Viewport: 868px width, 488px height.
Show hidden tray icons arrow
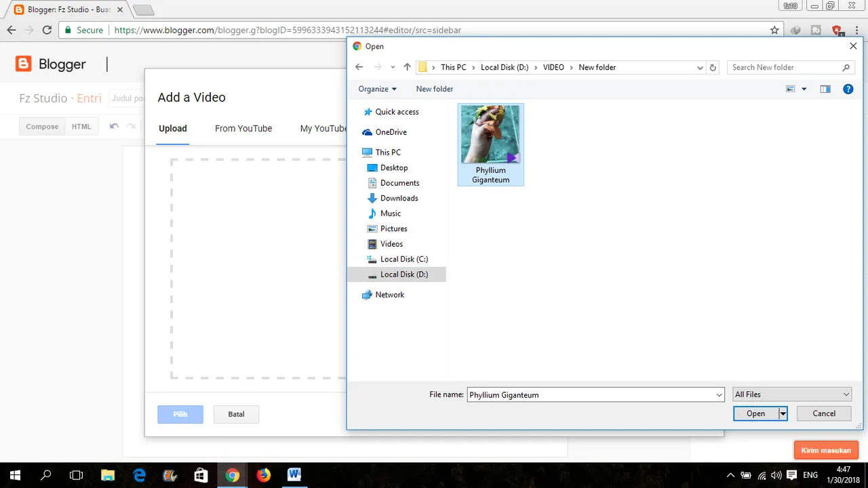click(x=730, y=475)
